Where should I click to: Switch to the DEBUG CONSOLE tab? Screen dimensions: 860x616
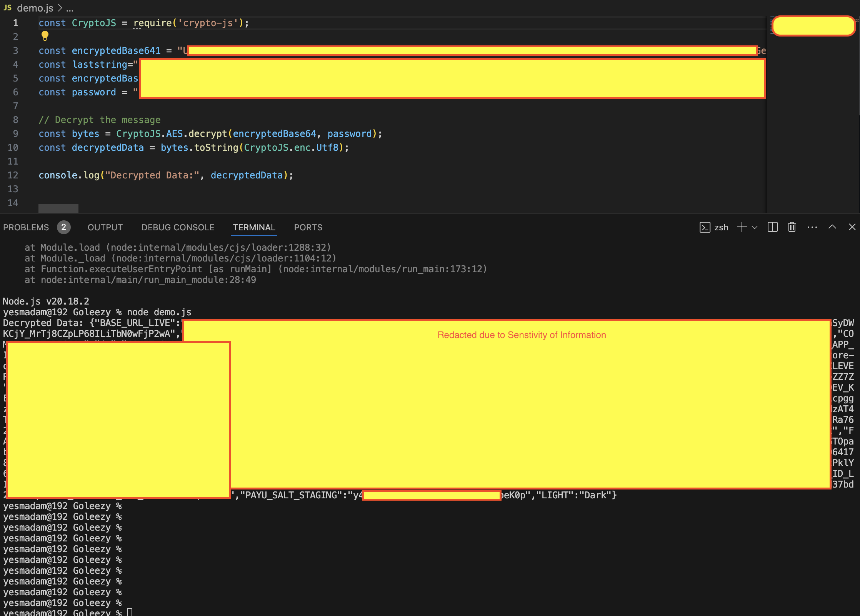tap(178, 227)
